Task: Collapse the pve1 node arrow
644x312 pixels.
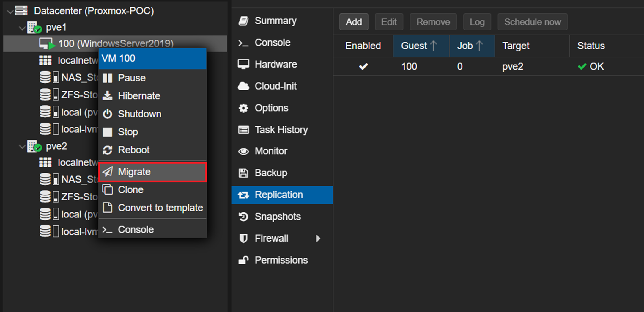Action: [x=22, y=28]
